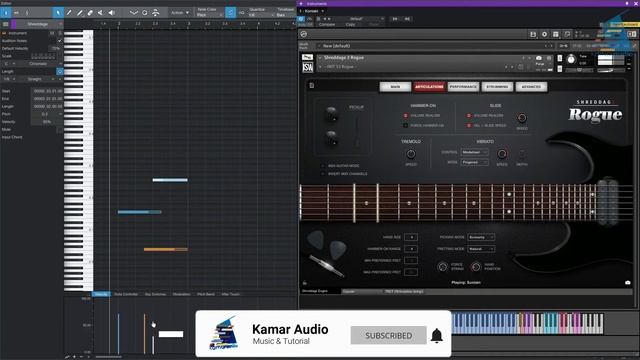Image resolution: width=640 pixels, height=360 pixels.
Task: Switch to the MAIN tab
Action: (395, 87)
